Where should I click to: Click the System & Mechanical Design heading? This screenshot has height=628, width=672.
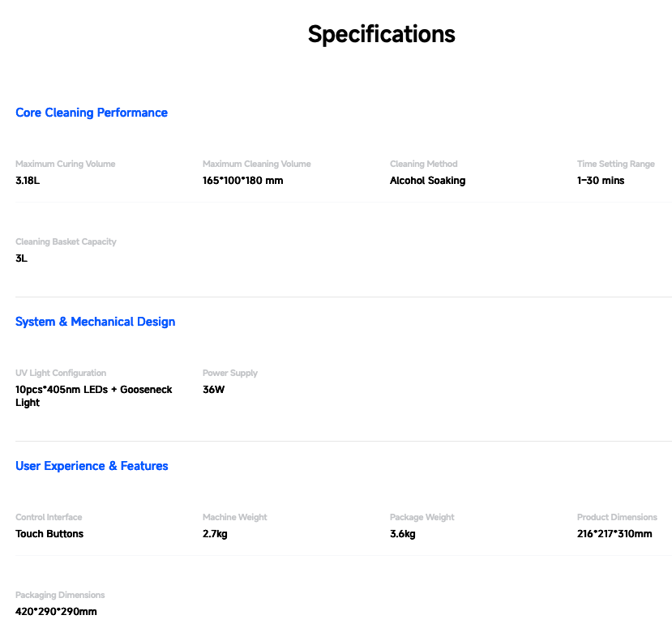point(95,322)
